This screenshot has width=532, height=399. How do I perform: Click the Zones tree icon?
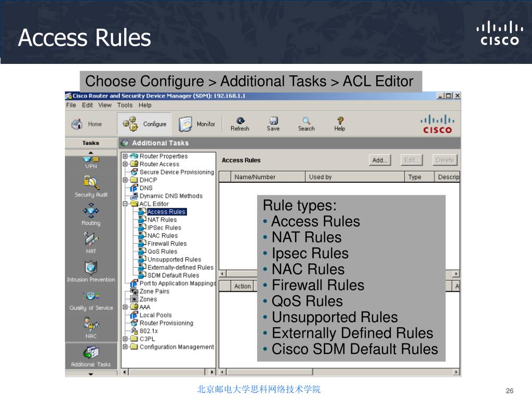135,299
